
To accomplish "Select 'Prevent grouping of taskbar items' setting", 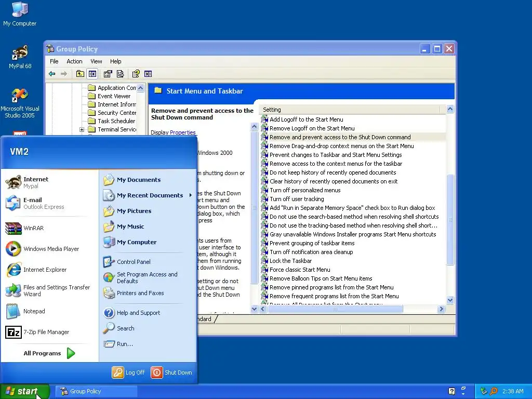I will pyautogui.click(x=308, y=243).
